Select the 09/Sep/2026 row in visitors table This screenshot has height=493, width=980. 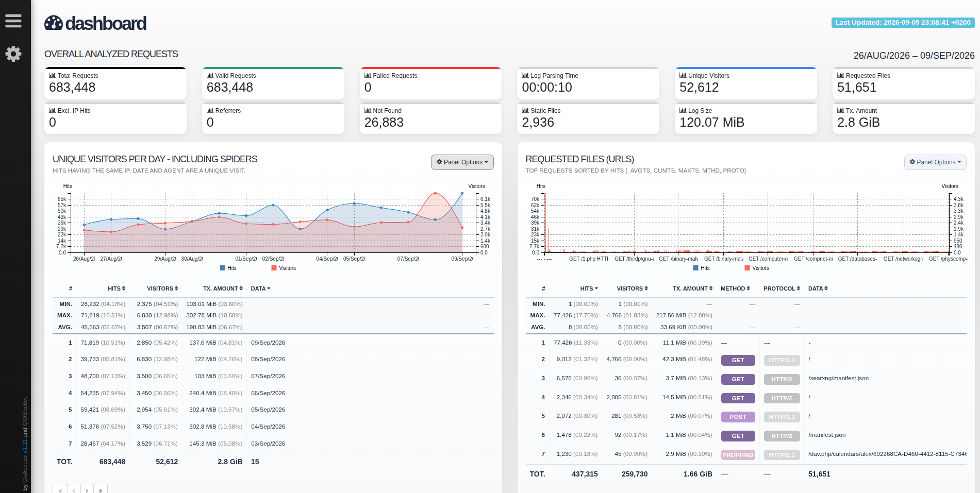tap(273, 343)
